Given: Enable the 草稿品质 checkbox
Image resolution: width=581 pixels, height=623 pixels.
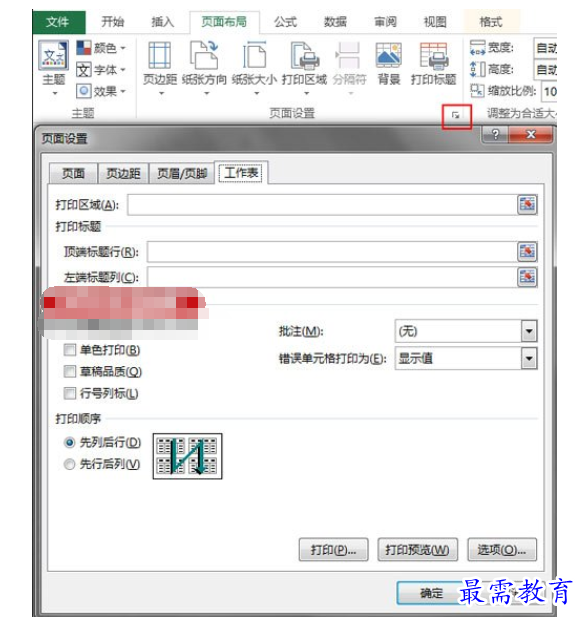Looking at the screenshot, I should click(x=70, y=372).
